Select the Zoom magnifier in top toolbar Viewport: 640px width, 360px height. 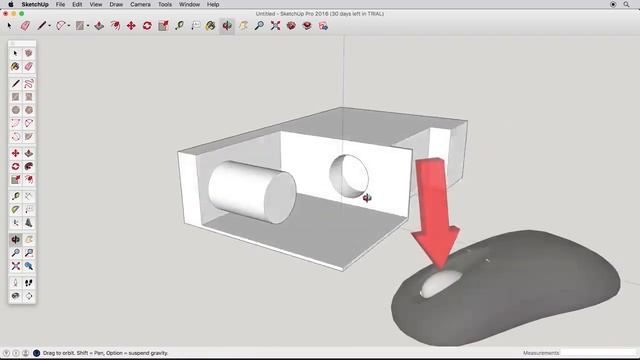[259, 26]
